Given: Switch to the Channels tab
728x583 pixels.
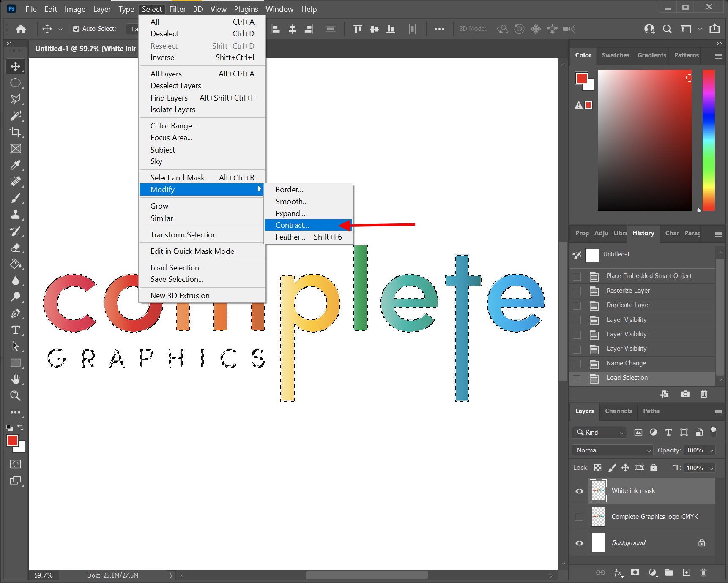Looking at the screenshot, I should click(x=618, y=411).
